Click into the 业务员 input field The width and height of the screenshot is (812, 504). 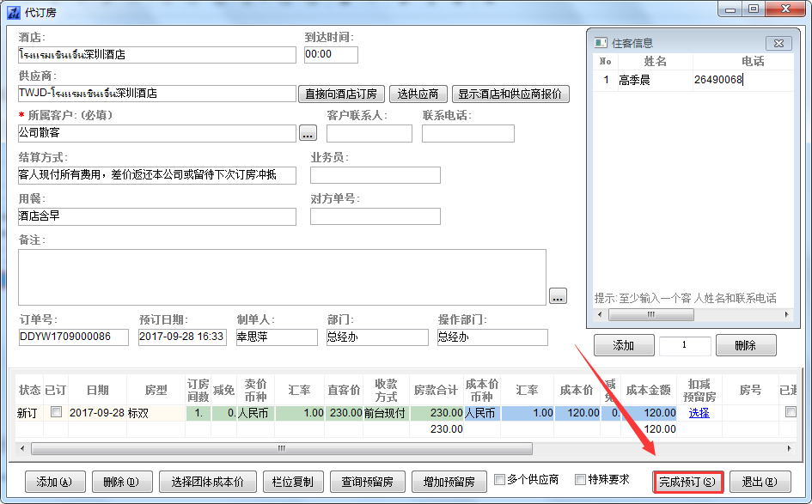coord(375,175)
